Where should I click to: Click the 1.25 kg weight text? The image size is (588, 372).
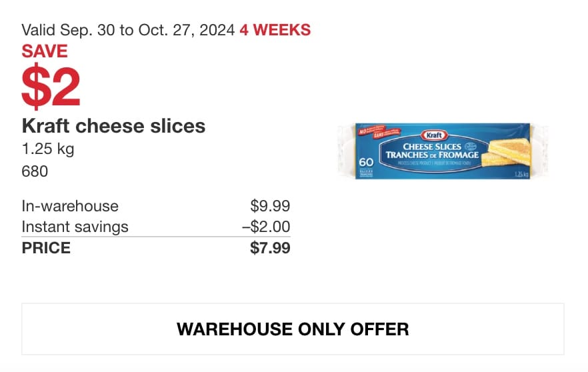click(x=48, y=149)
